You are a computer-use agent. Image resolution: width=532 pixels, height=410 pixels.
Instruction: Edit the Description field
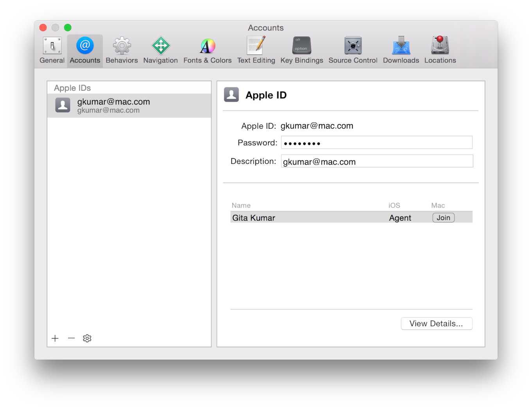[377, 161]
